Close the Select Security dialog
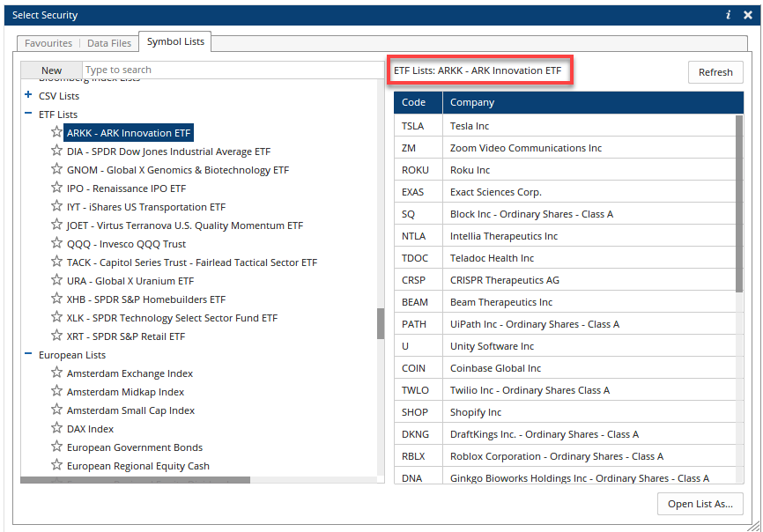Image resolution: width=763 pixels, height=532 pixels. click(748, 15)
